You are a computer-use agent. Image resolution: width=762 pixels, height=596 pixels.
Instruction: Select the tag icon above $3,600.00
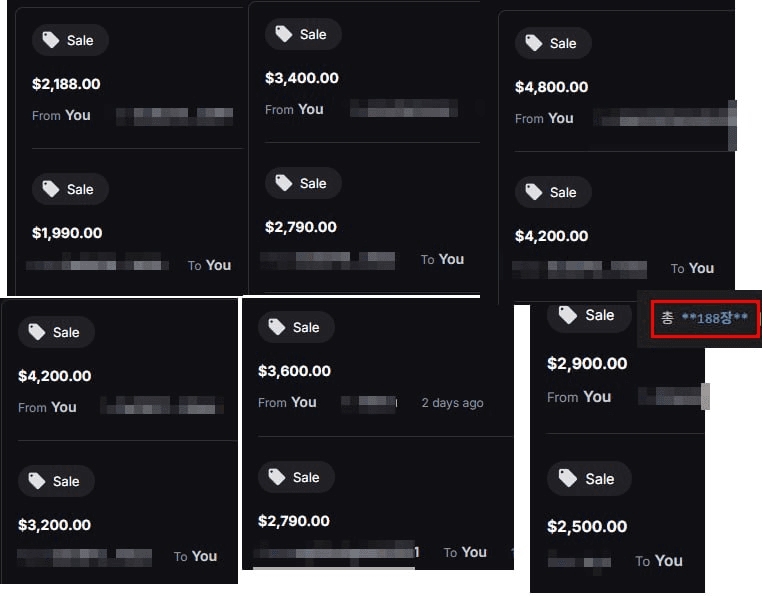[x=277, y=327]
